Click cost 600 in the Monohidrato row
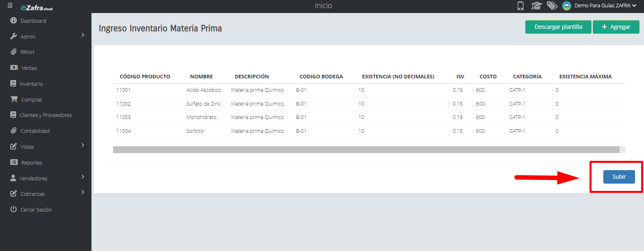This screenshot has width=644, height=251. pyautogui.click(x=480, y=117)
